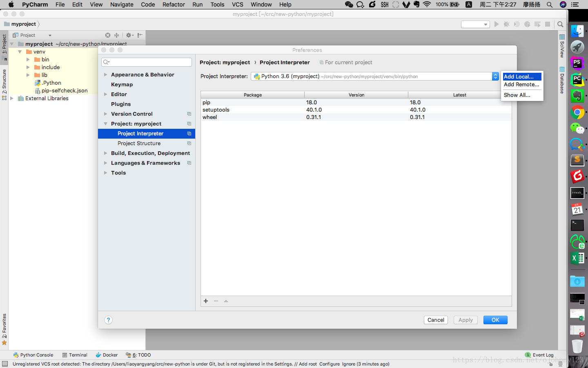Open the Tools menu in the menu bar
The width and height of the screenshot is (588, 368).
point(217,4)
